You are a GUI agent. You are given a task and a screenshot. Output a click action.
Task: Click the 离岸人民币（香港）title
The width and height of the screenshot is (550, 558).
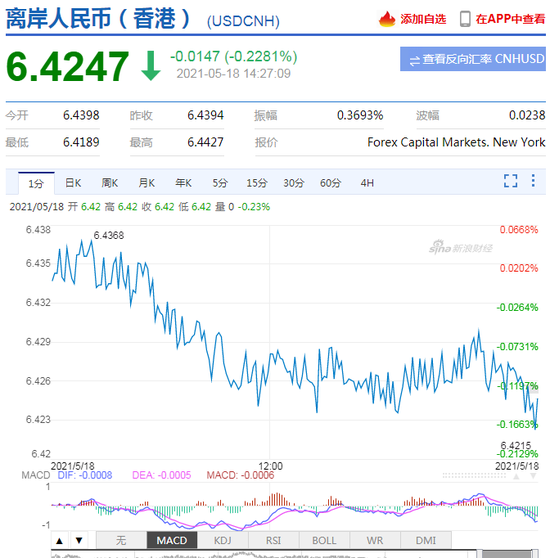pos(99,19)
